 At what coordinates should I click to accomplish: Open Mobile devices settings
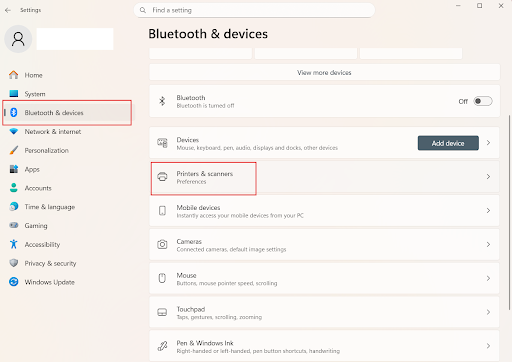point(324,211)
